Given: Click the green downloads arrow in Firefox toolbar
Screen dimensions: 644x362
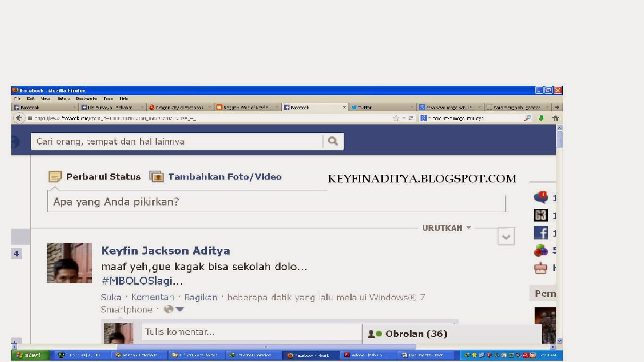Looking at the screenshot, I should coord(541,118).
